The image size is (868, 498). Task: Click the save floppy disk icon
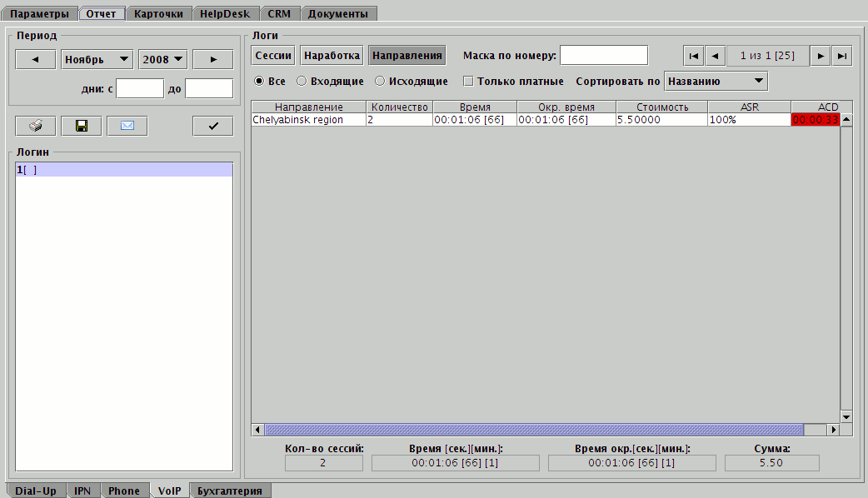[x=81, y=126]
